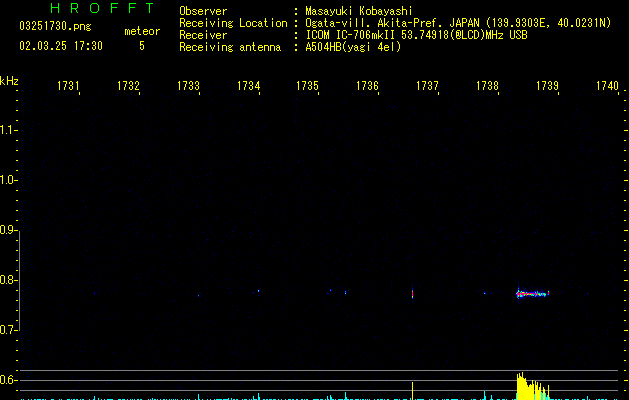Click the 1738 time axis label
Screen dimensions: 629x400
click(487, 85)
